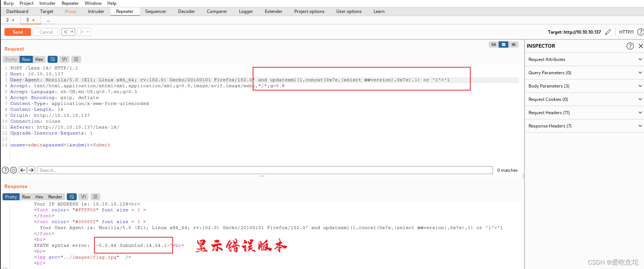Open the Help menu
644x269 pixels.
coord(112,3)
